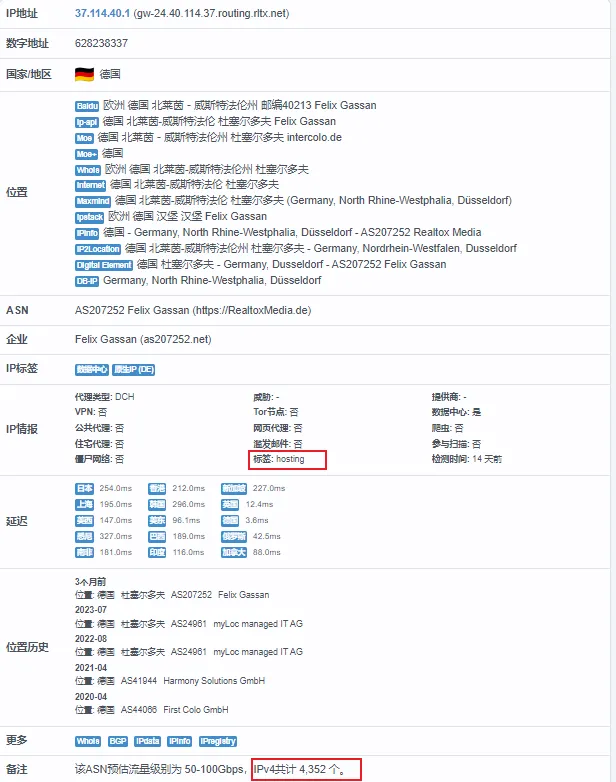The height and width of the screenshot is (782, 616).
Task: Click the 原生IP (DE) tag
Action: (x=133, y=369)
